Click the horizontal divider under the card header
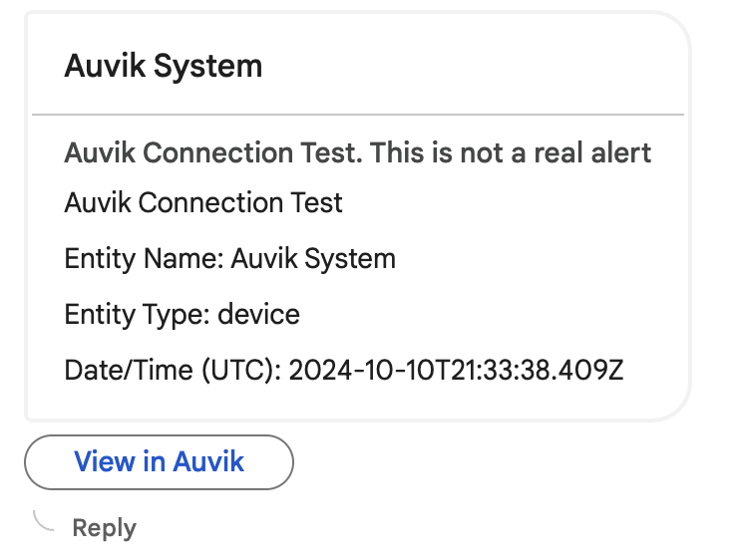The width and height of the screenshot is (740, 560). click(358, 114)
